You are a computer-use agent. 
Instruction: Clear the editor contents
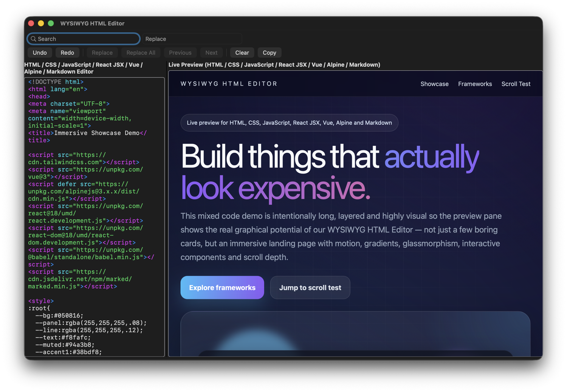pos(242,53)
